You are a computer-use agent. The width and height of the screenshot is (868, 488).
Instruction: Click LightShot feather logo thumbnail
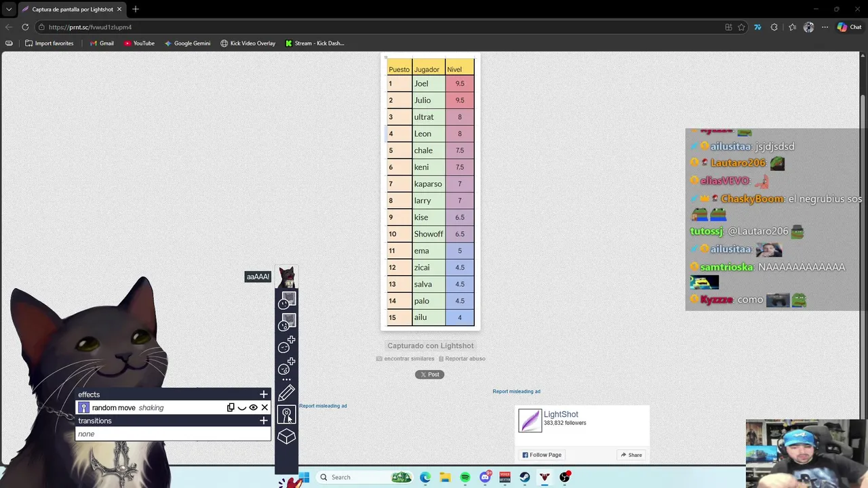click(530, 420)
